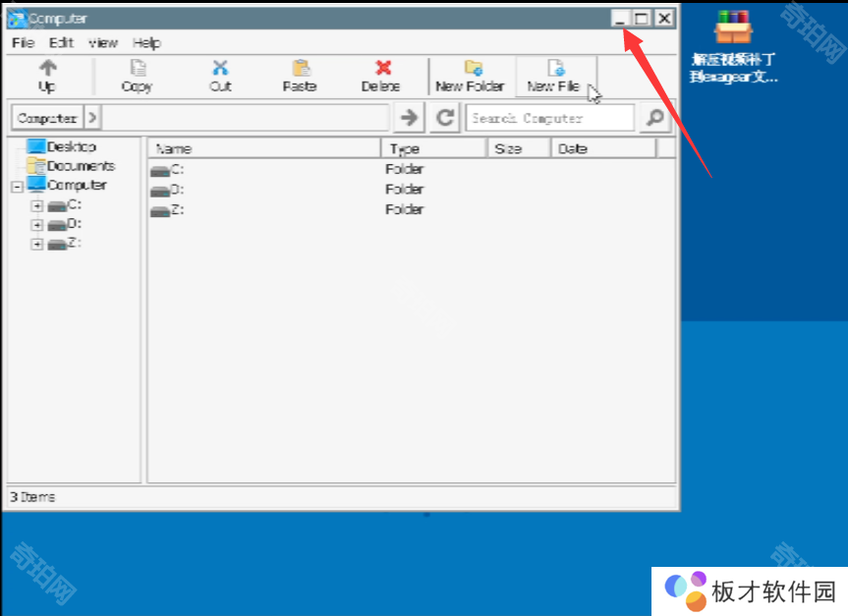Click into the Search Computer field

point(550,118)
